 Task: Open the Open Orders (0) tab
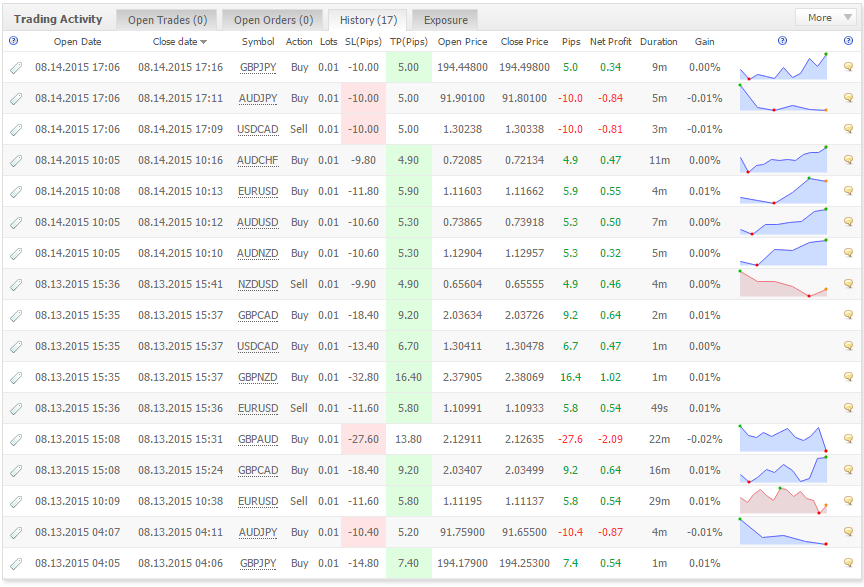coord(273,20)
